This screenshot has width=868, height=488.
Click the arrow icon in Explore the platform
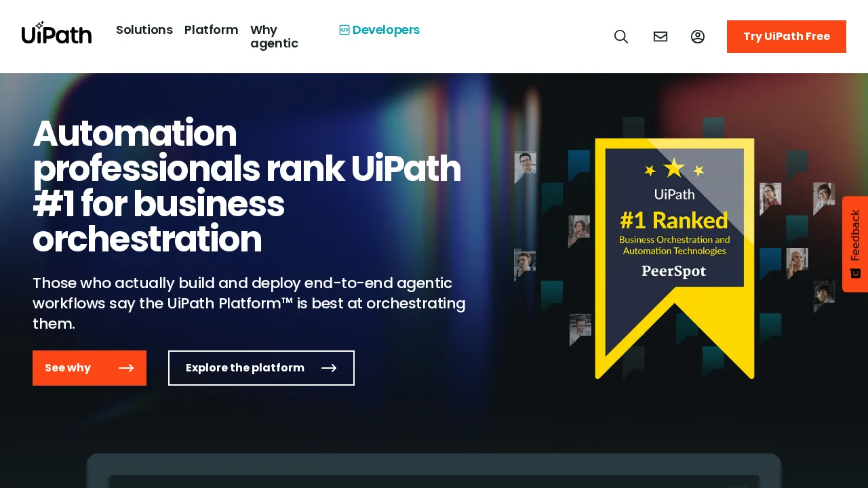329,368
